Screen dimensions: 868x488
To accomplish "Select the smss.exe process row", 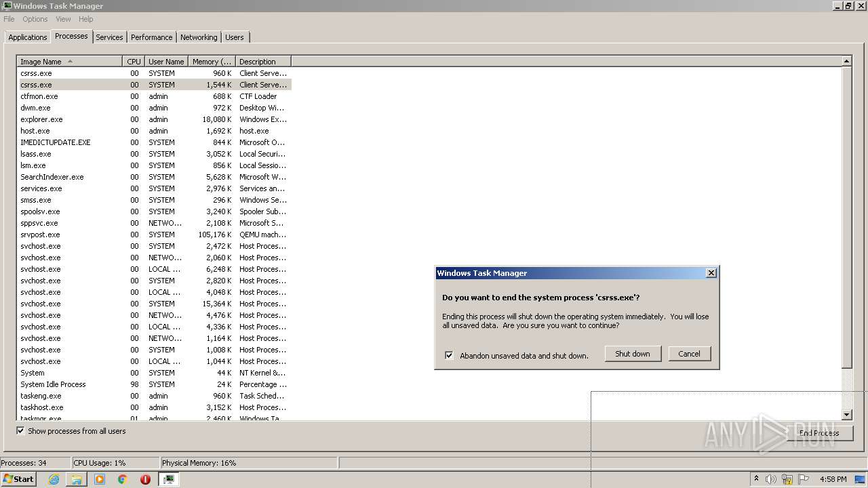I will (x=154, y=200).
